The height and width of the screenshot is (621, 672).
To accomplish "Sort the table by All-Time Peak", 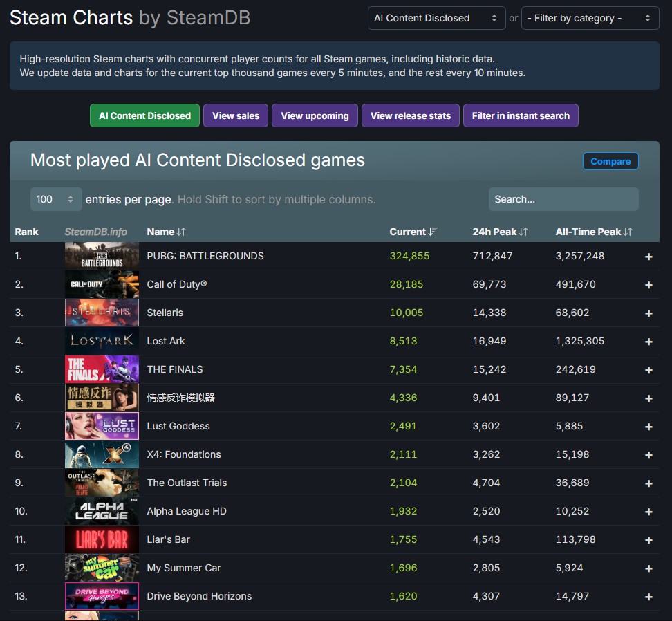I will [x=594, y=232].
